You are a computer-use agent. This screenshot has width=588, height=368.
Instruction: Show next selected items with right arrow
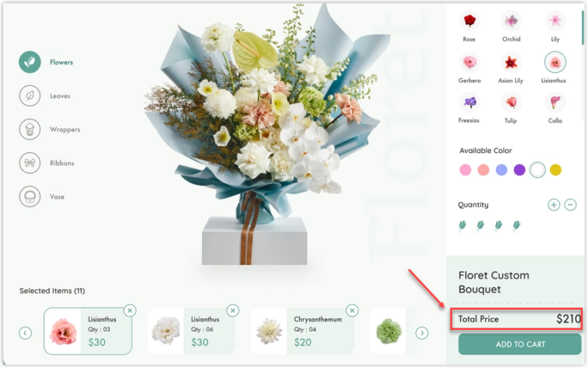click(422, 333)
